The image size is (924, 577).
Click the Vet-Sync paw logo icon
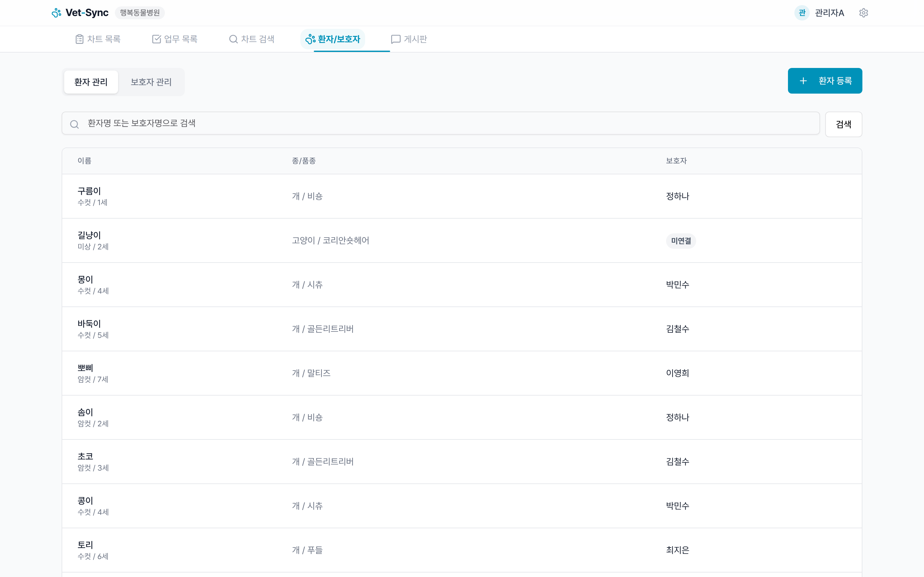click(x=56, y=13)
